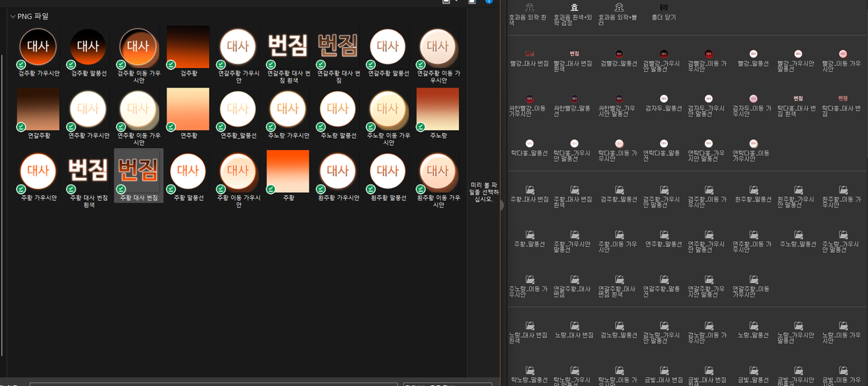Select the 주노랑 가우시안 file thumbnail
Screen dimensions: 868x386
pyautogui.click(x=288, y=109)
